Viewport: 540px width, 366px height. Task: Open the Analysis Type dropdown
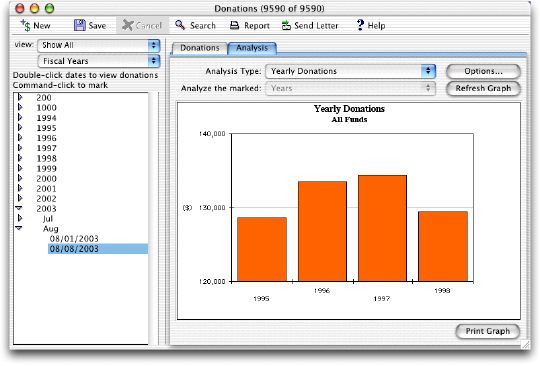pyautogui.click(x=351, y=71)
